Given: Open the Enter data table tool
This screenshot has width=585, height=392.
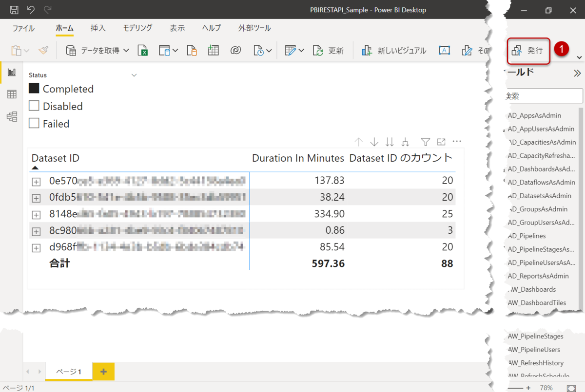Looking at the screenshot, I should click(213, 51).
